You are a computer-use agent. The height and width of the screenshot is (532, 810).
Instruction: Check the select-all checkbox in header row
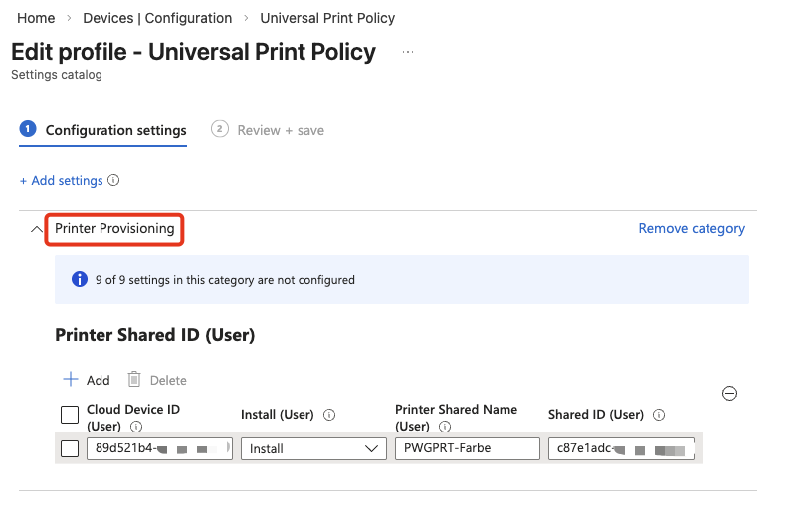point(70,415)
